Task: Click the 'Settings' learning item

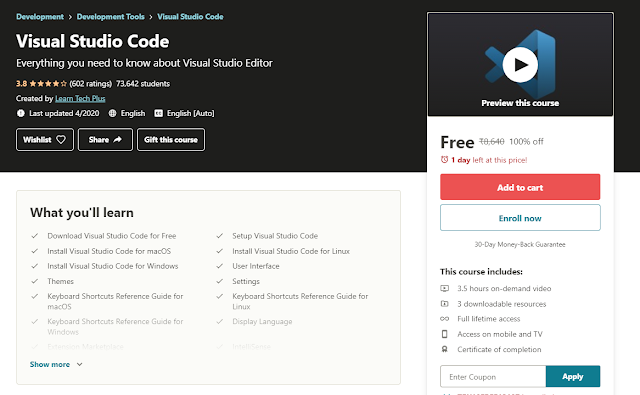Action: pos(246,281)
